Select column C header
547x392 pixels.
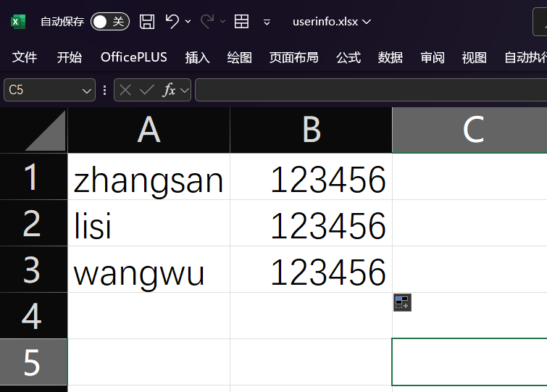(x=469, y=130)
